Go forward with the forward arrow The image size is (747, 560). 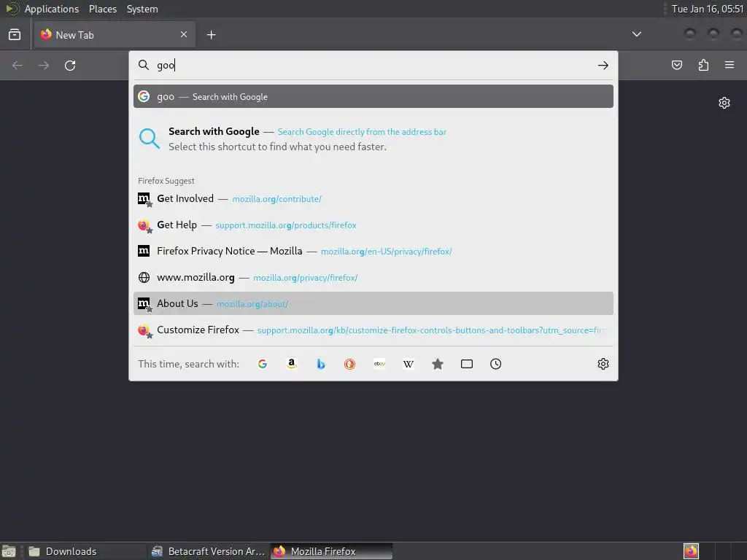pos(44,65)
